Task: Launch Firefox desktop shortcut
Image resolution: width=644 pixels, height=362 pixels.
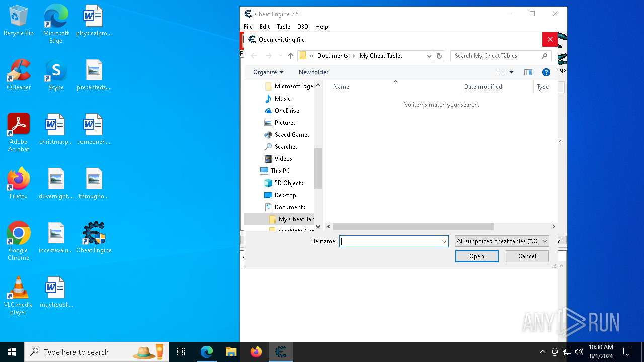Action: 19,184
